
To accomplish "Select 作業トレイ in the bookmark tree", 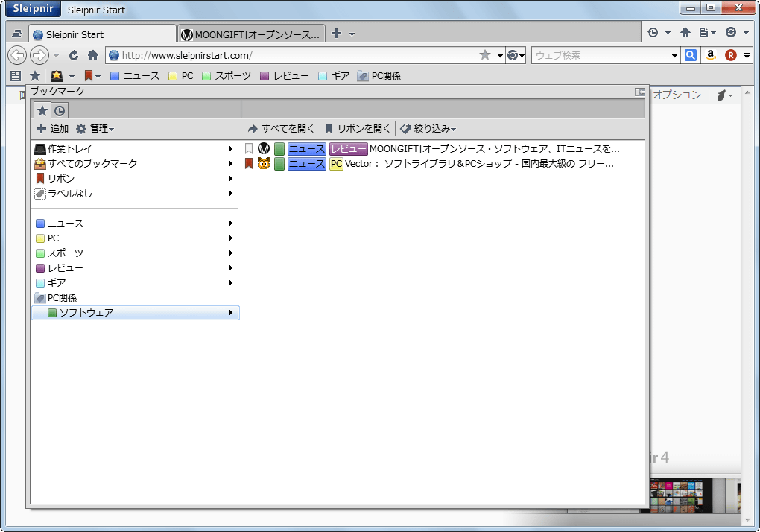I will point(135,149).
